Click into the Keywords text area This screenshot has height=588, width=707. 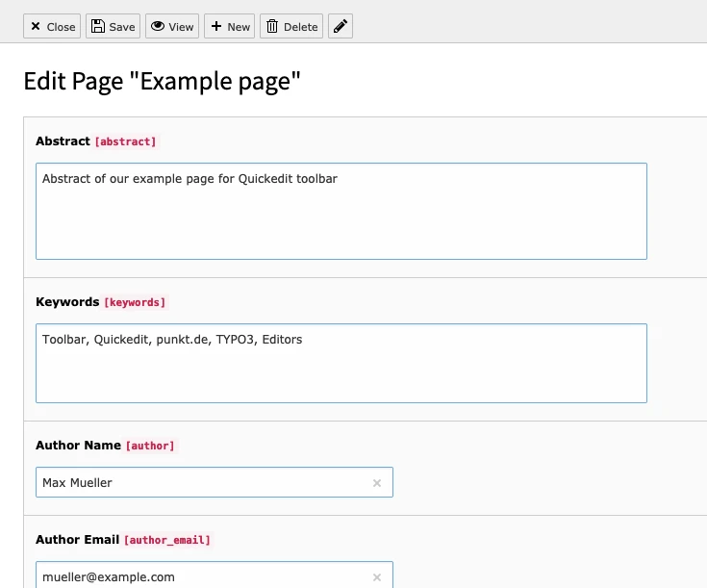click(341, 363)
